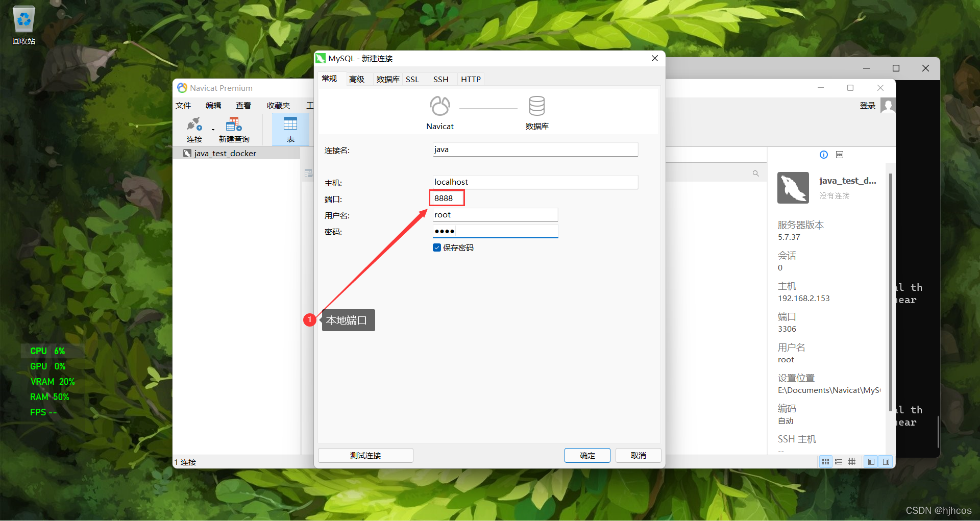Switch to list view in status bar
980x521 pixels.
pyautogui.click(x=839, y=461)
